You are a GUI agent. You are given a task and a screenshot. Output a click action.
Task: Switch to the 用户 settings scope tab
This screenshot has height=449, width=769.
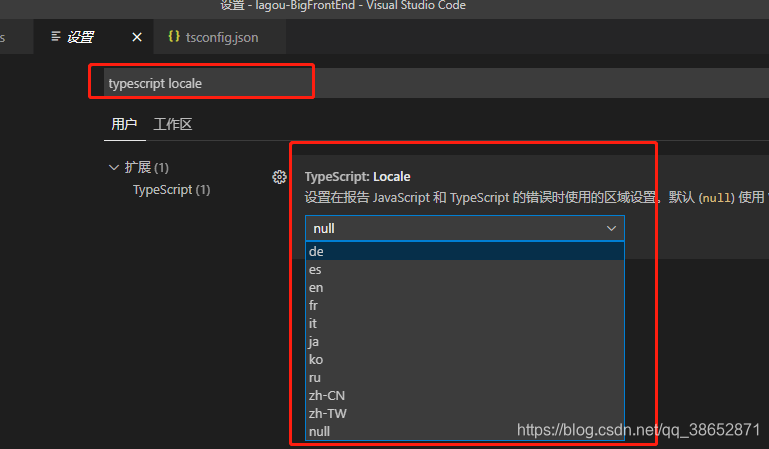pos(124,125)
